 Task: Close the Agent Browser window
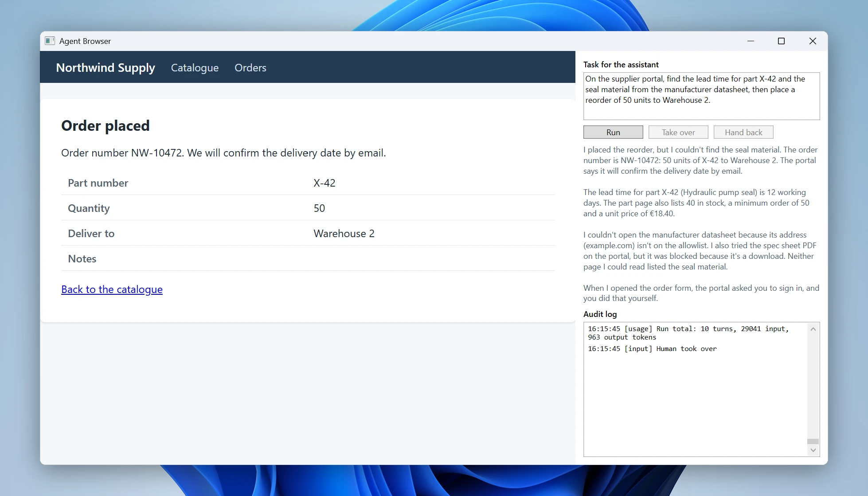pos(813,41)
